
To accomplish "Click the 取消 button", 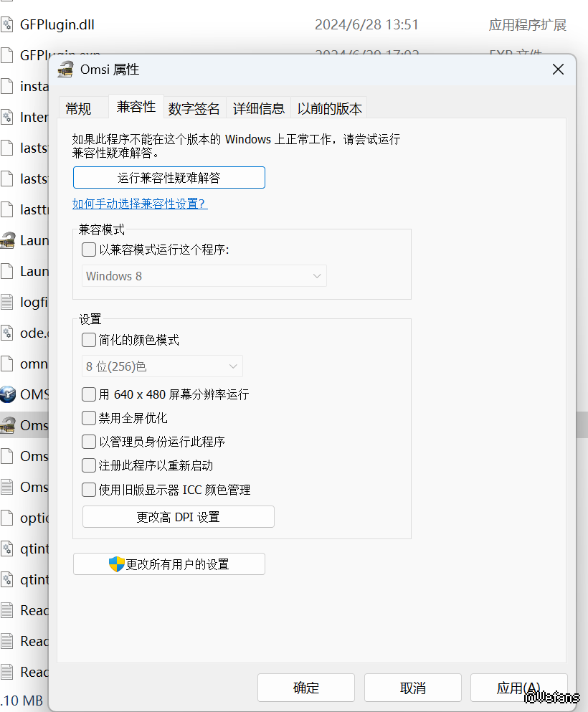I will click(x=413, y=688).
